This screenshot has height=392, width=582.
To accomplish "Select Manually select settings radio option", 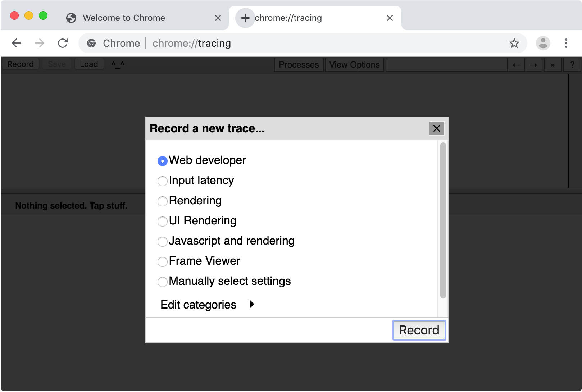I will coord(163,282).
